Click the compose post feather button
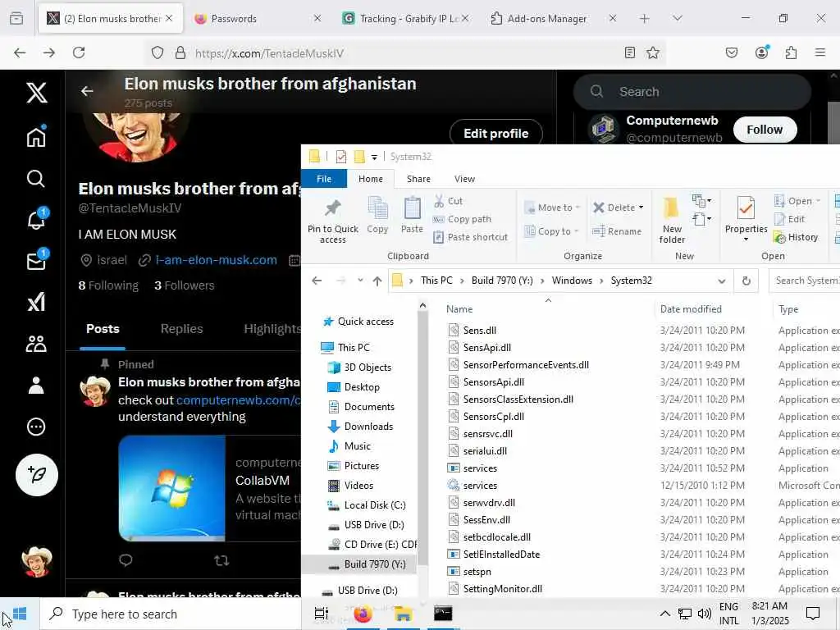 pyautogui.click(x=36, y=475)
